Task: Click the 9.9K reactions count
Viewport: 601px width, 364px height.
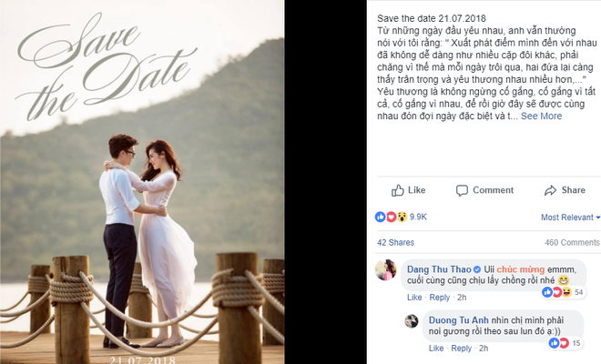Action: (x=418, y=217)
